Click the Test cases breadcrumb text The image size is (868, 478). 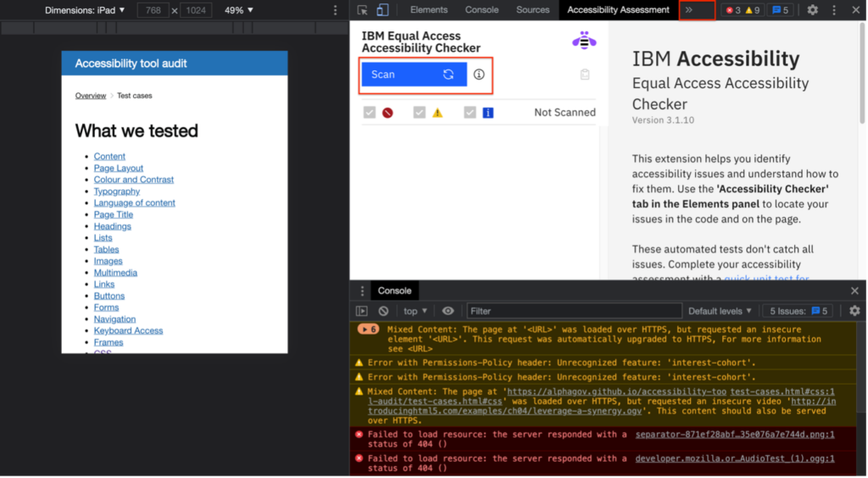(134, 96)
